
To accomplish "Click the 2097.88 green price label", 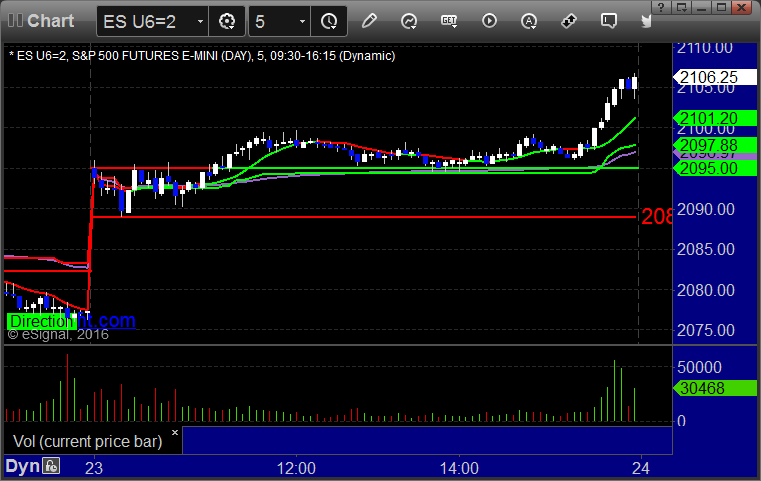I will pyautogui.click(x=714, y=145).
